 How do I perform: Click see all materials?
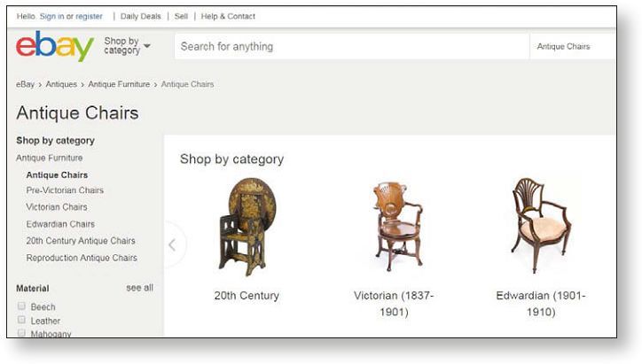pos(139,288)
